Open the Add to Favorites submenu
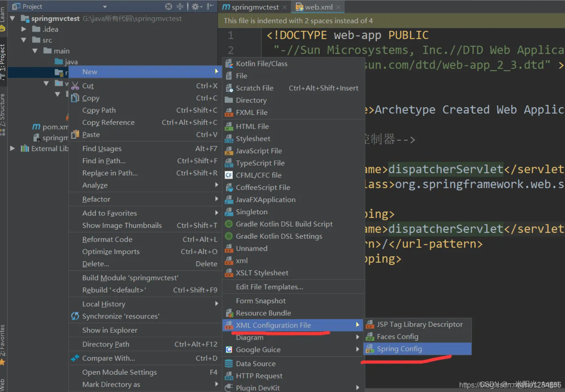 tap(145, 213)
